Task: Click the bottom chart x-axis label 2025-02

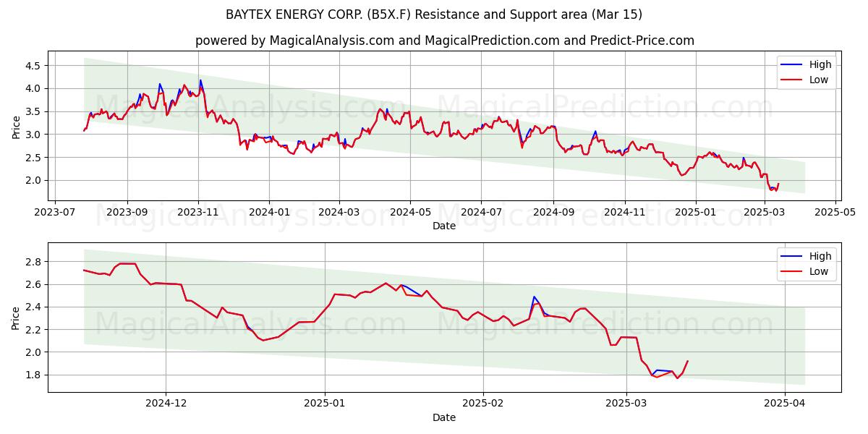Action: coord(482,404)
